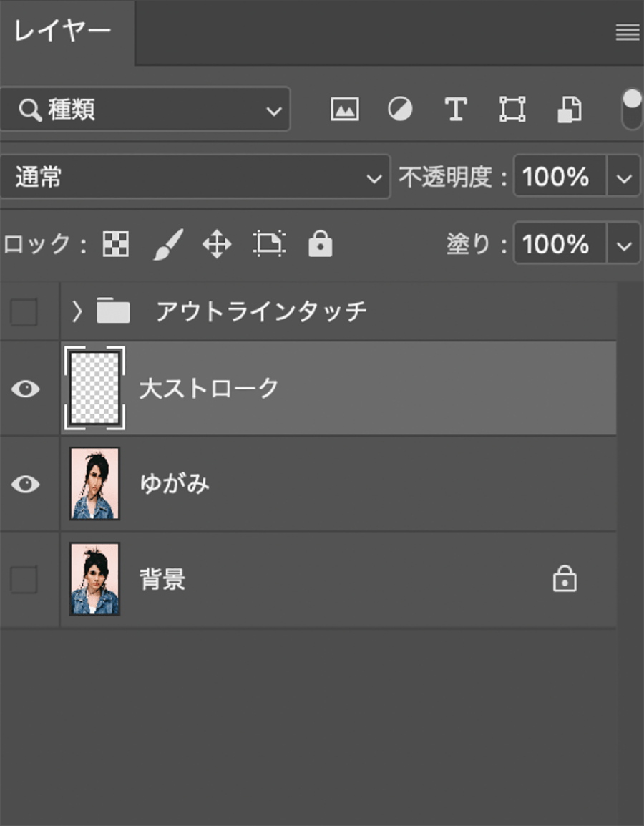The height and width of the screenshot is (826, 644).
Task: Click the 不透明度 percentage field
Action: [x=558, y=178]
